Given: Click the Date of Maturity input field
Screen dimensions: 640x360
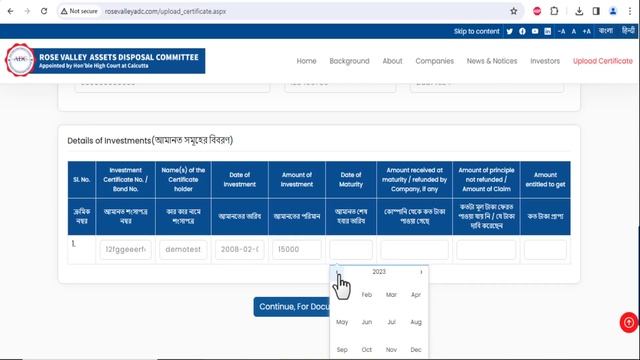Looking at the screenshot, I should coord(351,249).
